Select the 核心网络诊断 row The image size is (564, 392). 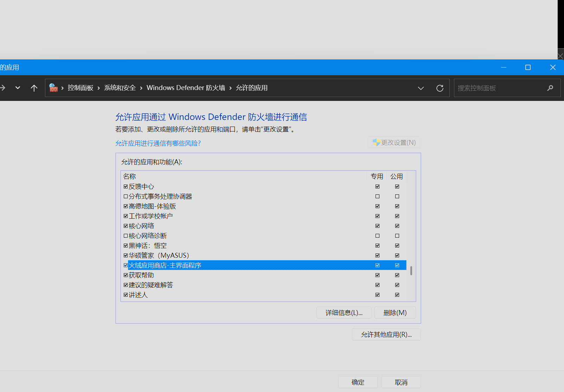tap(264, 236)
